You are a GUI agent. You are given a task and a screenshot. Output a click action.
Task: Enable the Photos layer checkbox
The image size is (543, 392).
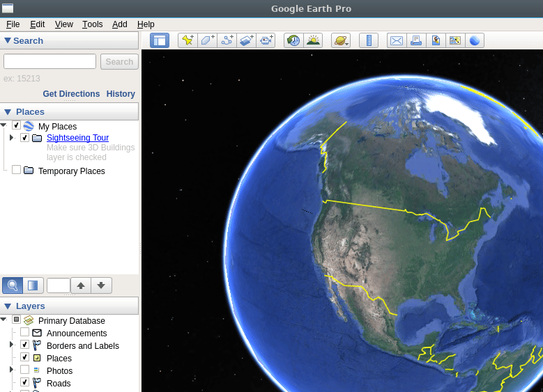(x=24, y=370)
